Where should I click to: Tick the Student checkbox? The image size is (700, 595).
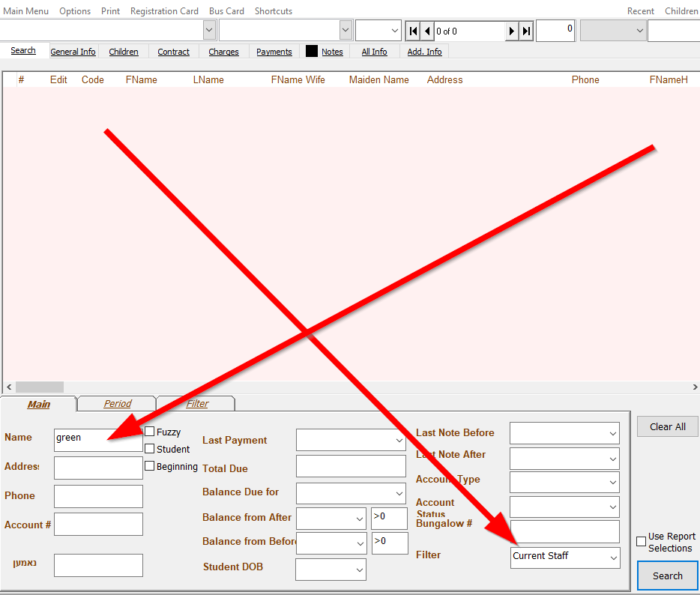pyautogui.click(x=150, y=449)
